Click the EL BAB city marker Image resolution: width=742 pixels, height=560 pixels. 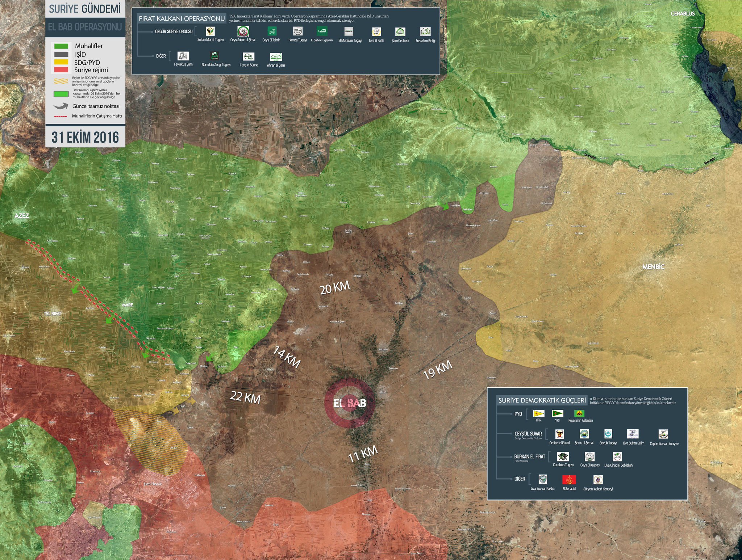[x=350, y=403]
